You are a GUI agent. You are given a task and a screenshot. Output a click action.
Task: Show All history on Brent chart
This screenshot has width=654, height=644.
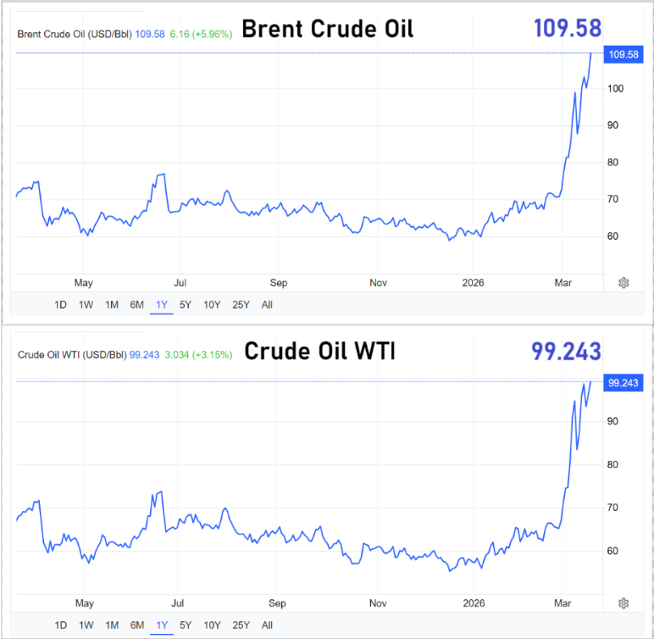coord(267,305)
